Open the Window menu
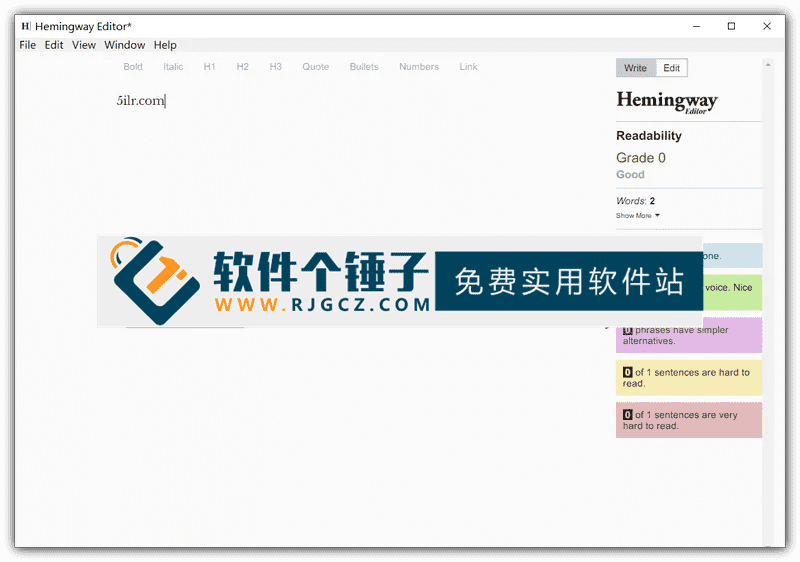The image size is (800, 562). pos(124,45)
